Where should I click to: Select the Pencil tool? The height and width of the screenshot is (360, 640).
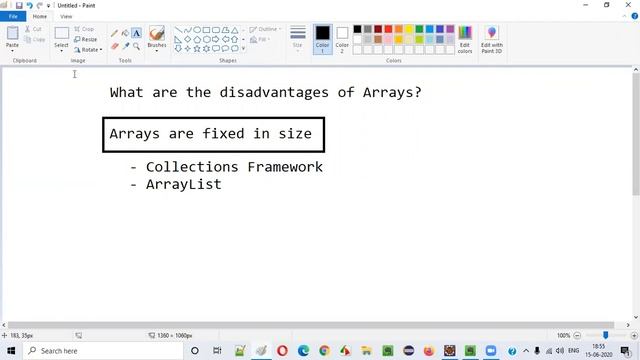coord(115,33)
